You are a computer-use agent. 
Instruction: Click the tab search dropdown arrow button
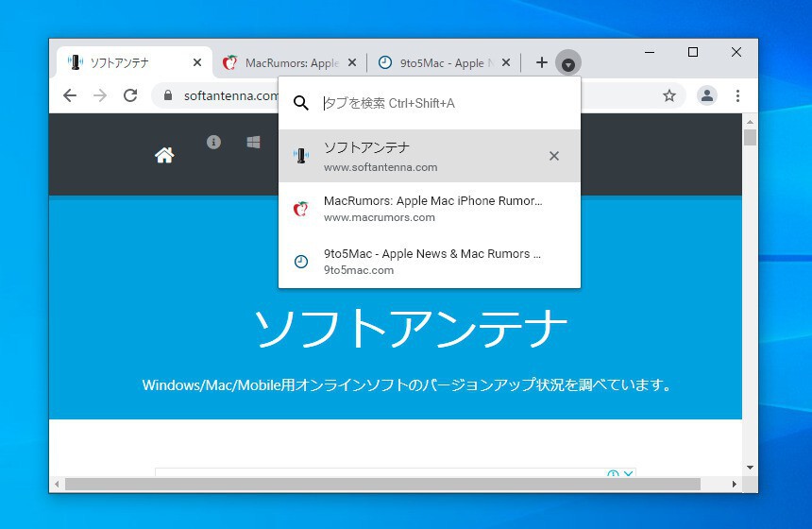click(568, 63)
